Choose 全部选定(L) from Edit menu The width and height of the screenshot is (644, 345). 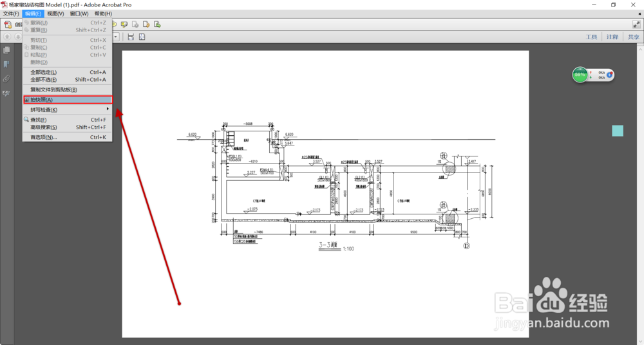[68, 72]
